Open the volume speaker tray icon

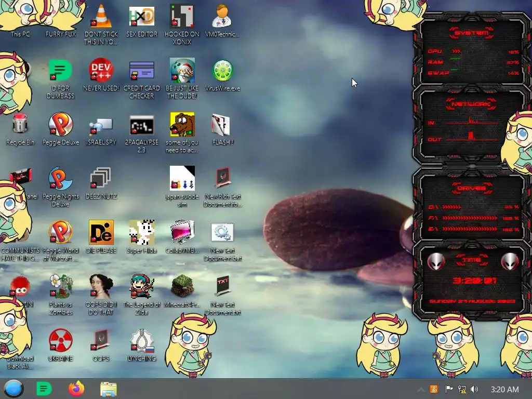(x=474, y=389)
